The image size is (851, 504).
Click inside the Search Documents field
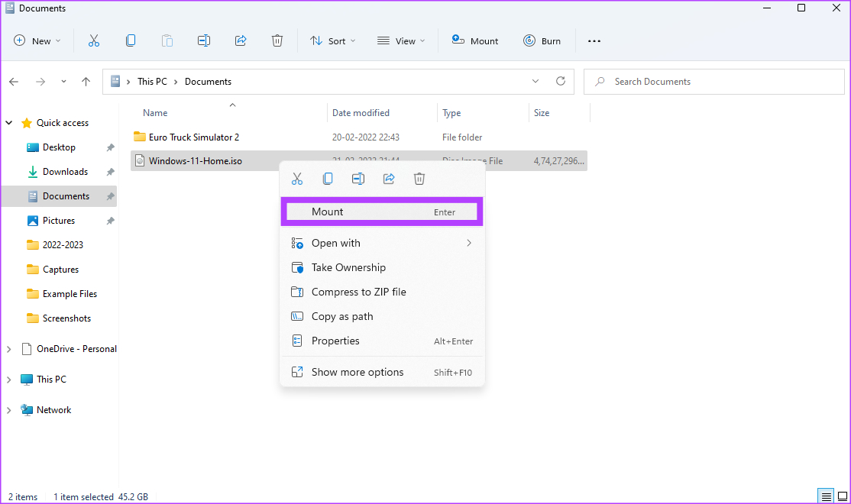(x=714, y=82)
